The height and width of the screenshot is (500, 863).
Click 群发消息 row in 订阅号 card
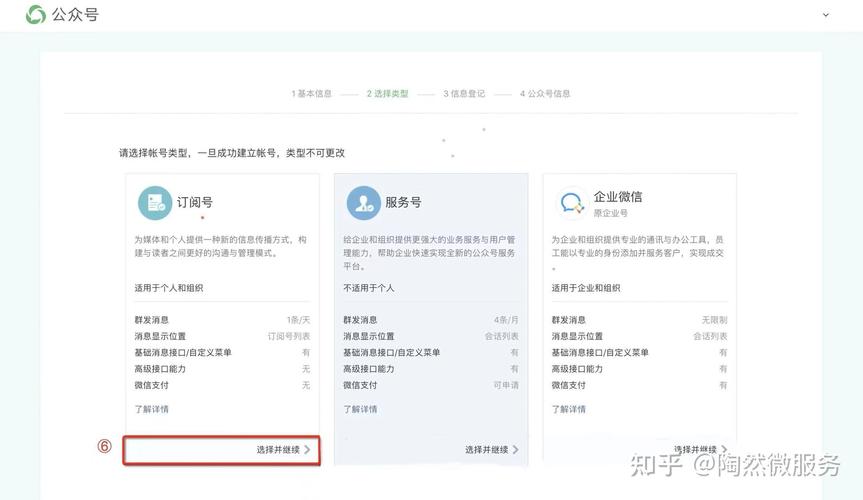[x=222, y=320]
